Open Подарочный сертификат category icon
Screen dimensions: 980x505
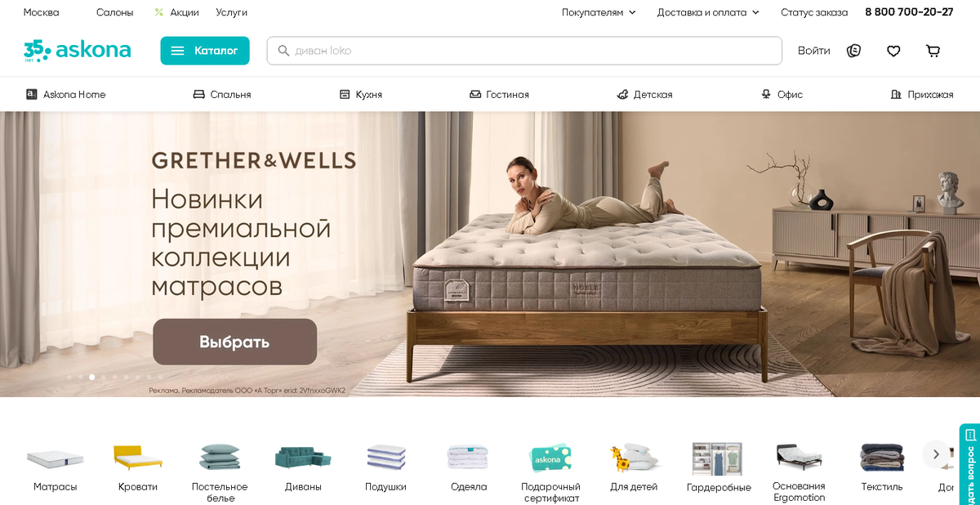click(550, 458)
